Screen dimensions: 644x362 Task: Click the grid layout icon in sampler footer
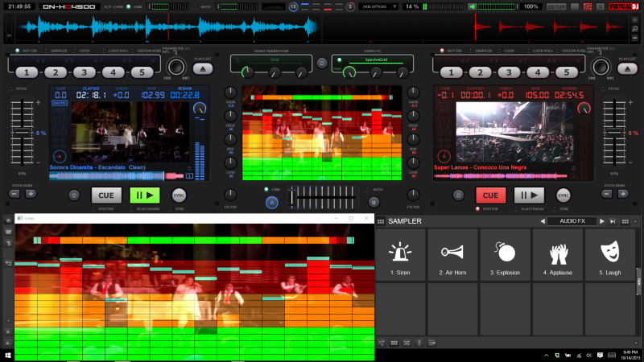[x=394, y=343]
